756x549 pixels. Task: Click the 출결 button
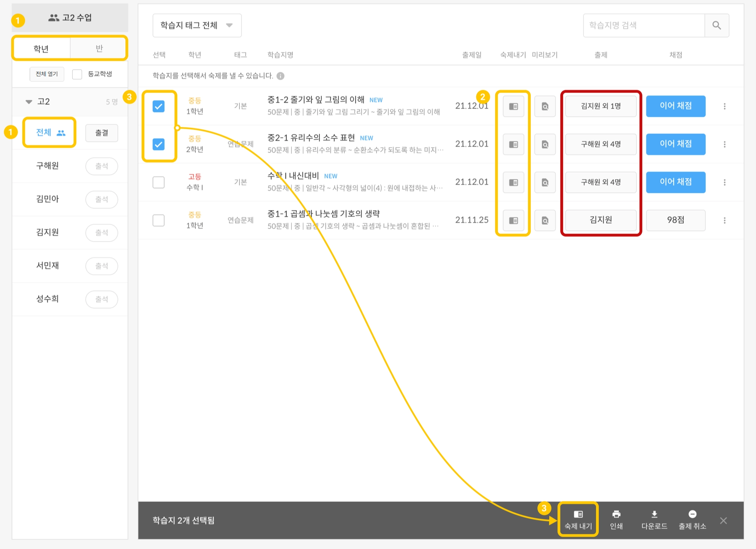pyautogui.click(x=101, y=133)
